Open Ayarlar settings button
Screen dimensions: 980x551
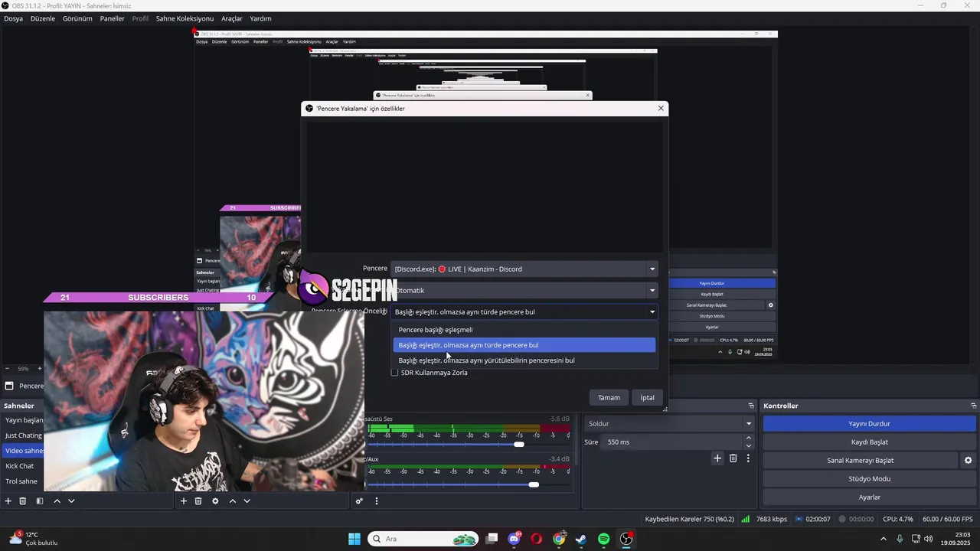pos(869,497)
